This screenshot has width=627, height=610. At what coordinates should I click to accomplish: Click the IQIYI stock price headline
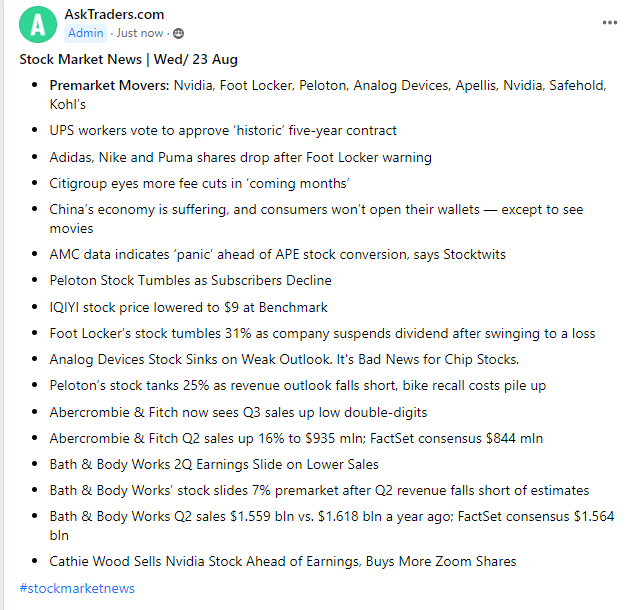pos(188,307)
